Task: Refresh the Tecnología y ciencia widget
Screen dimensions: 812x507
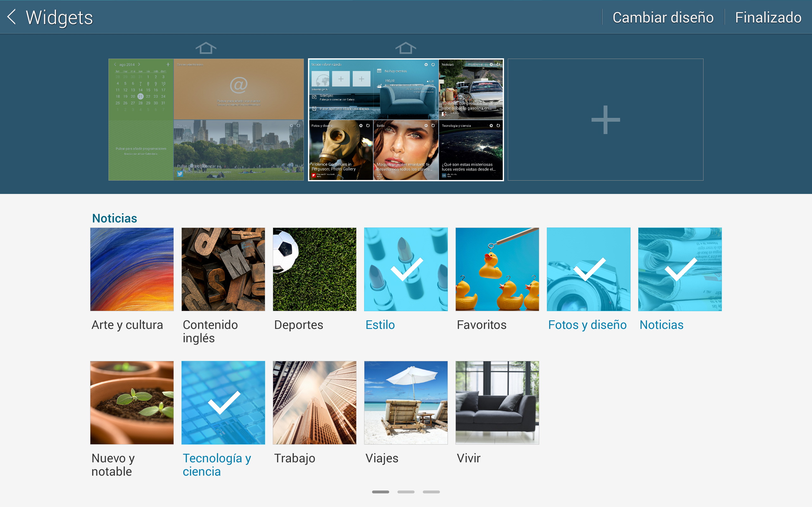Action: tap(498, 126)
